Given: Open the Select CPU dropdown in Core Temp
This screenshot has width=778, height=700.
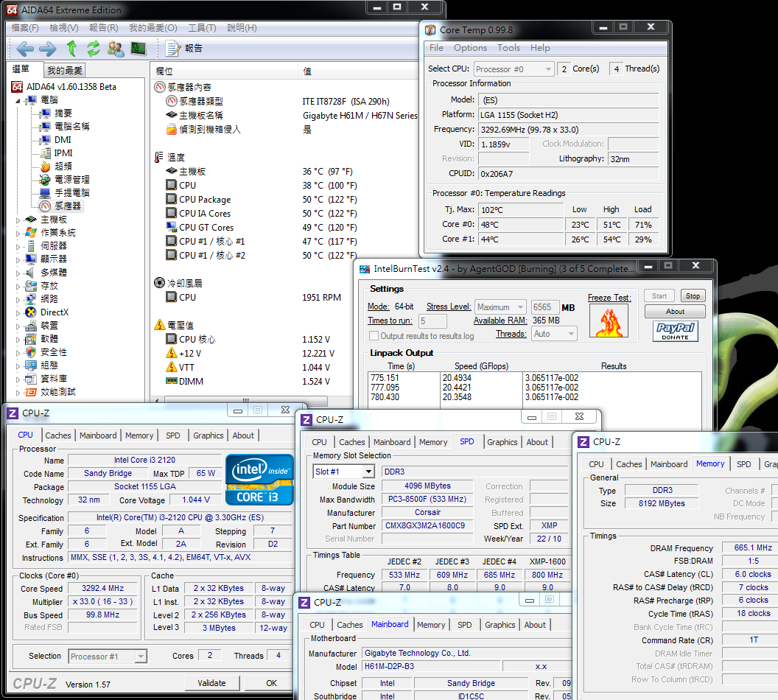Looking at the screenshot, I should (514, 69).
